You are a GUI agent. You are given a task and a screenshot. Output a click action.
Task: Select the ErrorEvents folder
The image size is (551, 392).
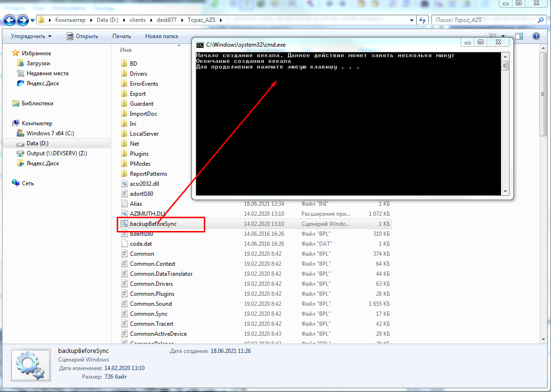[x=144, y=84]
